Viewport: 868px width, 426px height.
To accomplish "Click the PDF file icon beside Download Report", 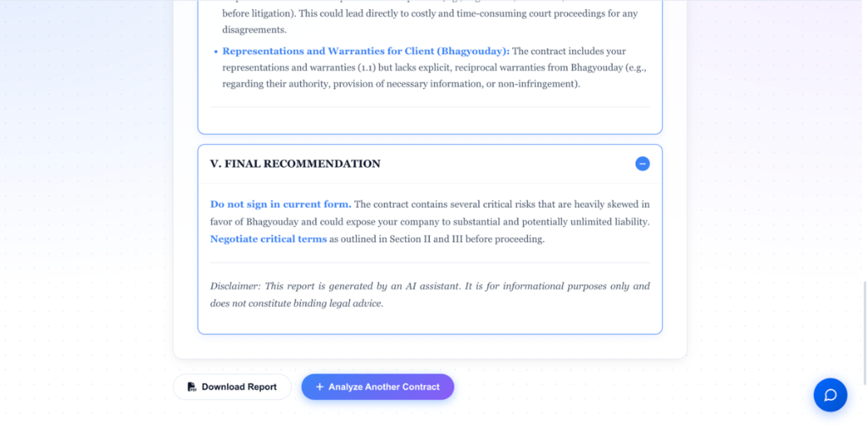I will pyautogui.click(x=192, y=387).
